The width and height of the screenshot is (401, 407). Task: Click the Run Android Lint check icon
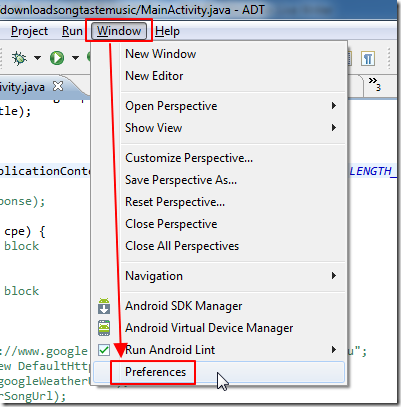coord(104,350)
